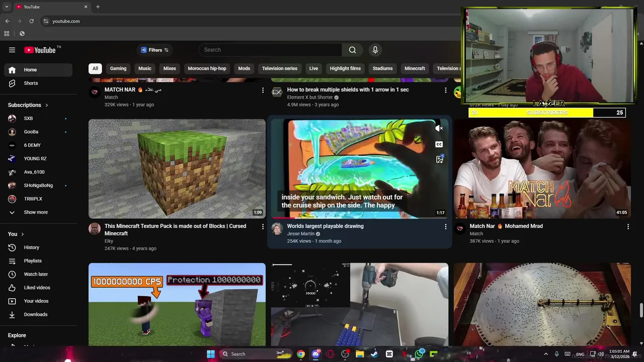Screen dimensions: 644x362
Task: Open SXB channel subscription
Action: 38,118
